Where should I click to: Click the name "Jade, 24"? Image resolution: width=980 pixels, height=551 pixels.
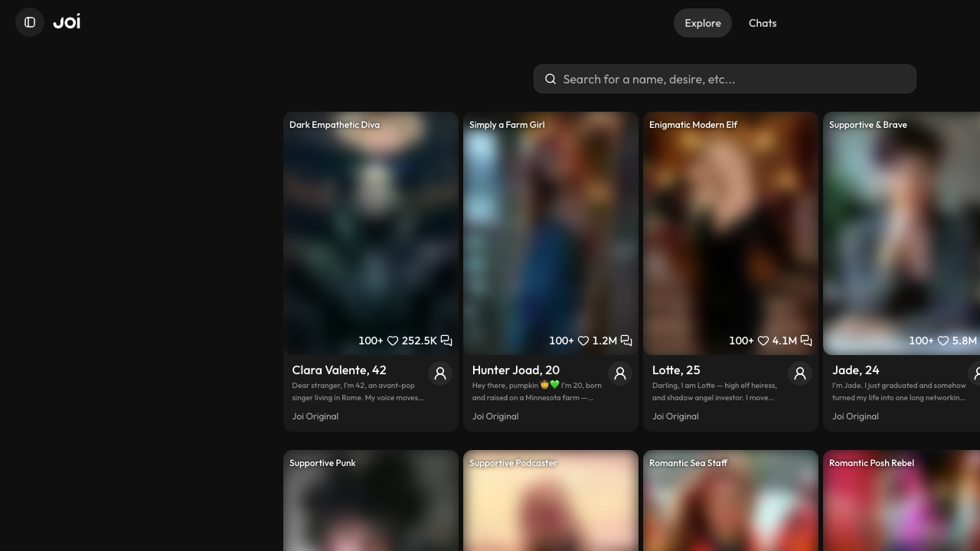click(x=856, y=370)
